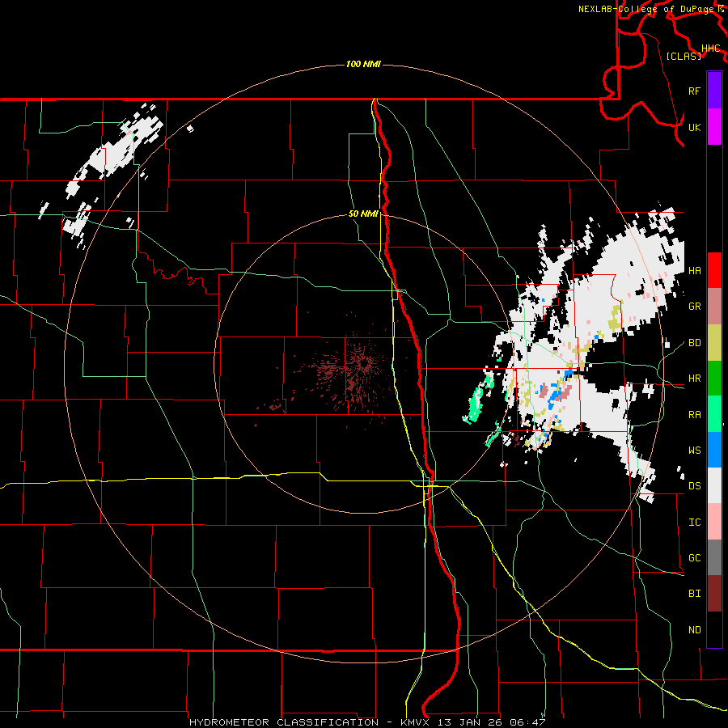Click the "UK" legend label
Viewport: 728px width, 728px height.
coord(694,127)
